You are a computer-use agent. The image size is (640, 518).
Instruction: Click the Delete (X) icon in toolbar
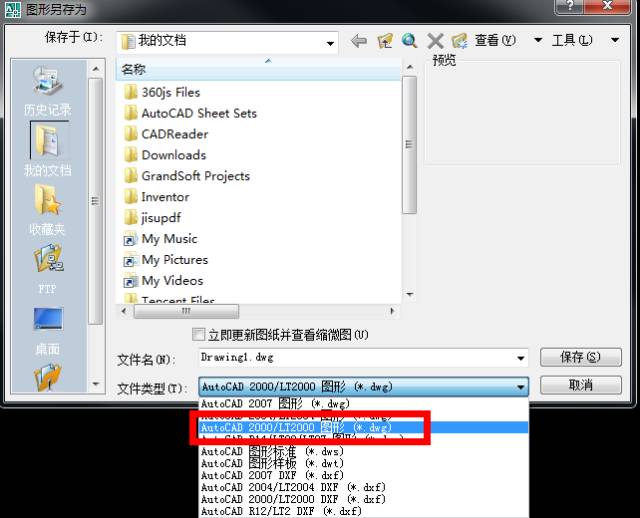point(435,41)
